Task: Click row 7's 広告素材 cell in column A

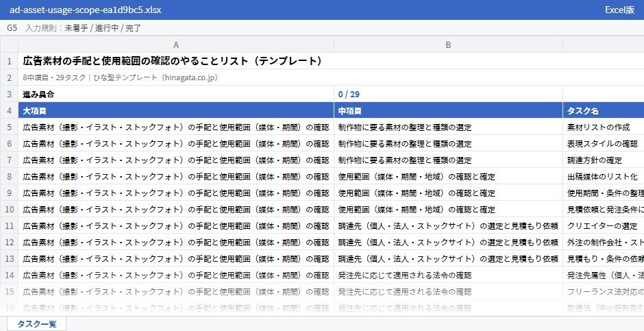Action: pos(176,160)
